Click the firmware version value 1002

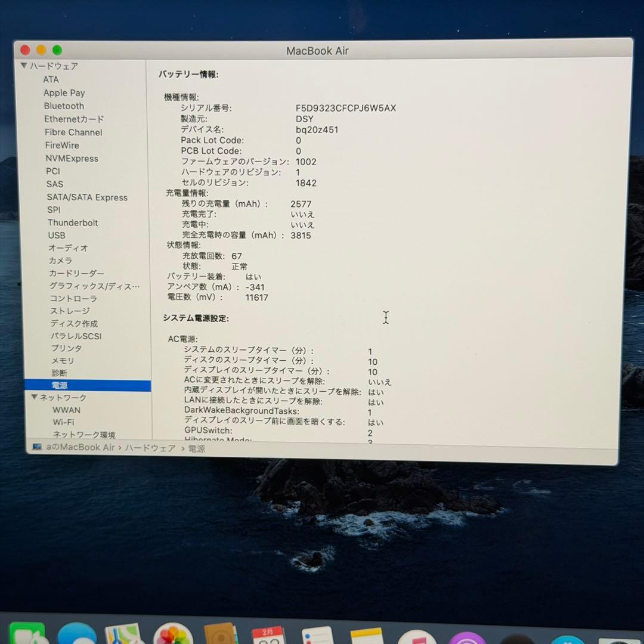coord(306,162)
